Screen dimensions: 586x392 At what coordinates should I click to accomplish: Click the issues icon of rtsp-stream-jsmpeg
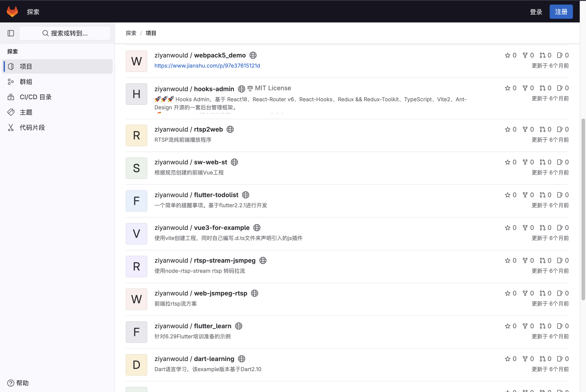[x=560, y=260]
